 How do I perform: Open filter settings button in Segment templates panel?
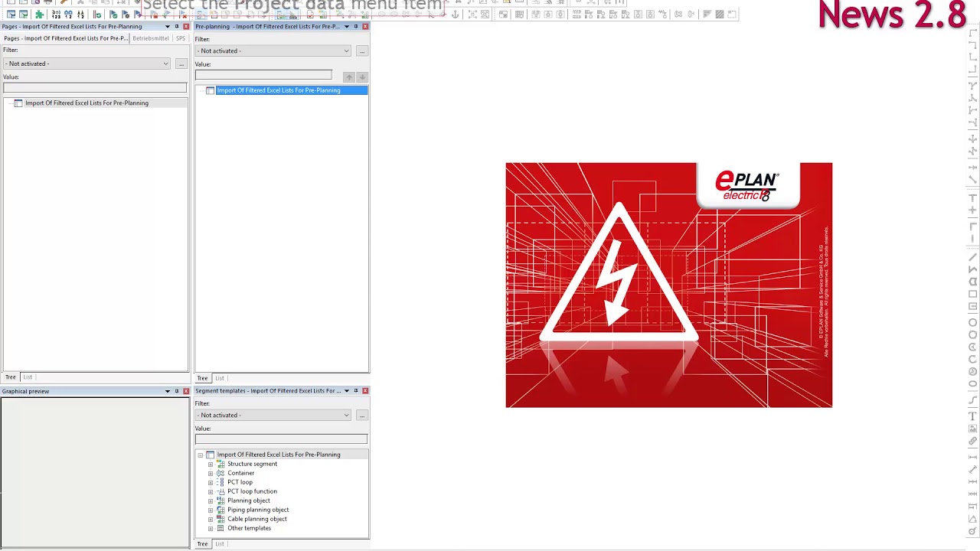[x=361, y=416]
